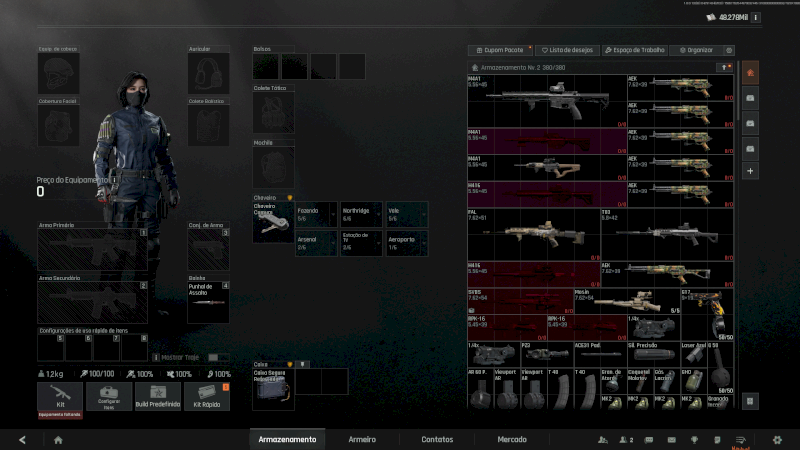Viewport: 800px width, 450px height.
Task: Open the Contatos tab
Action: 437,439
